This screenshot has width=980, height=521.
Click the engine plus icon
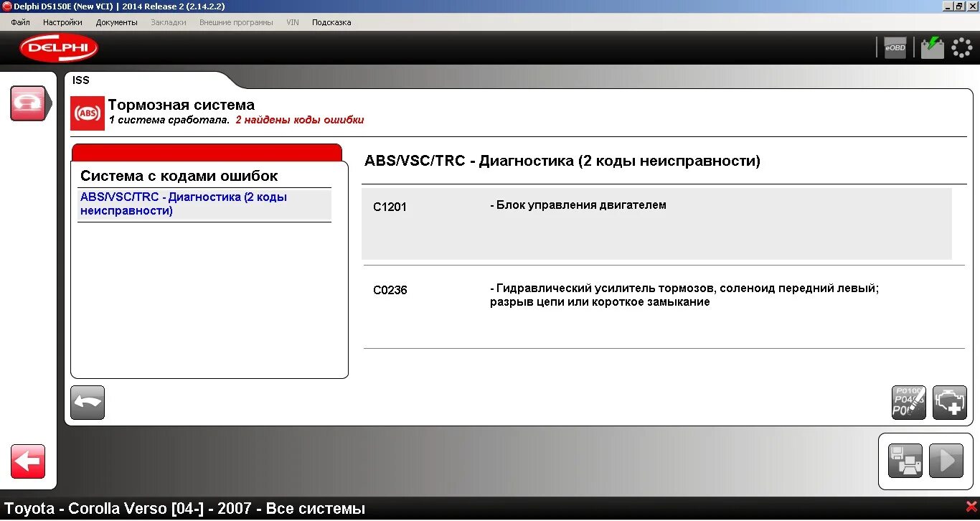click(950, 403)
